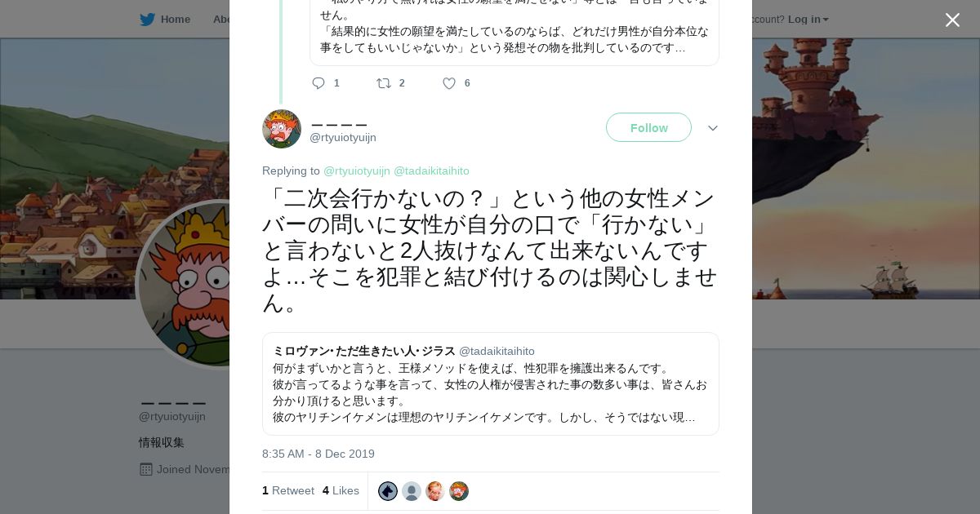Follow the @rtyuiotyuijn account
The image size is (980, 514).
648,128
